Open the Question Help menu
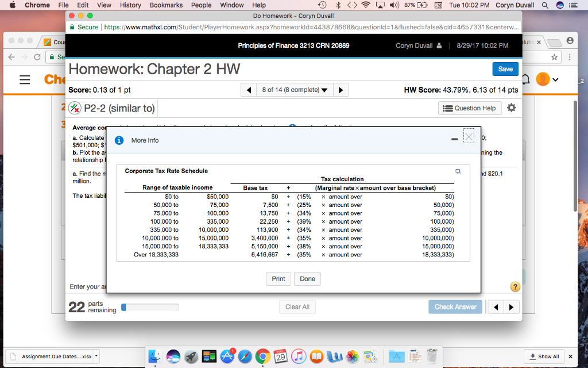588x368 pixels. point(470,108)
